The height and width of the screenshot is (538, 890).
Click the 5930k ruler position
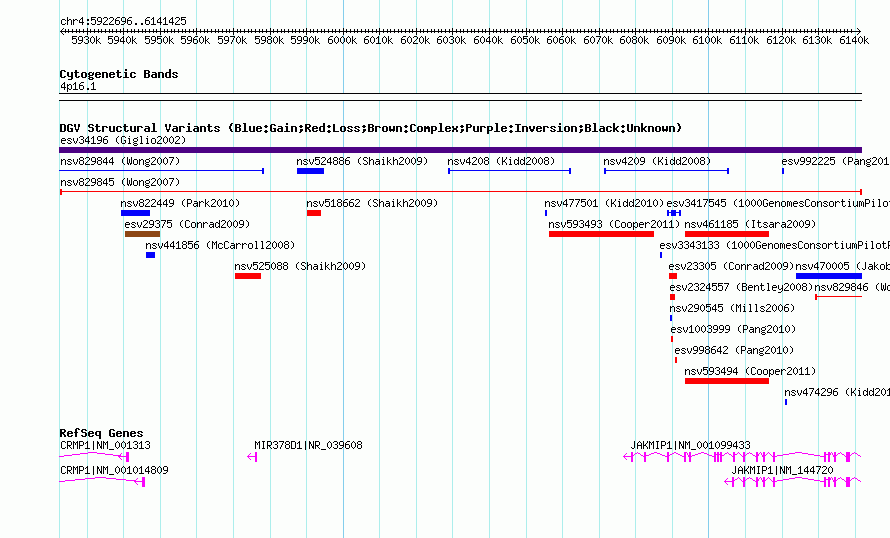86,40
